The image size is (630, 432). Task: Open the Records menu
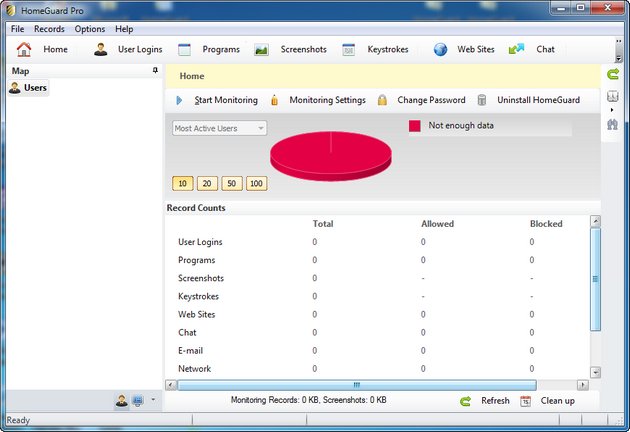[49, 29]
